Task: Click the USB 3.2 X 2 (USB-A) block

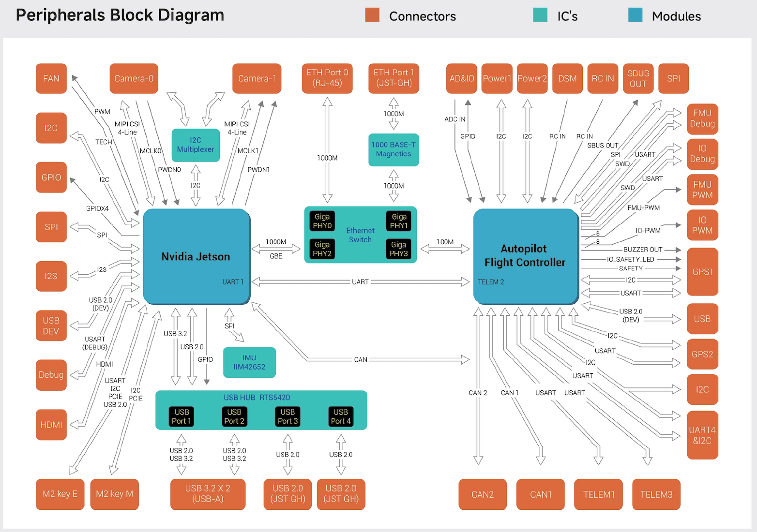Action: click(x=208, y=494)
